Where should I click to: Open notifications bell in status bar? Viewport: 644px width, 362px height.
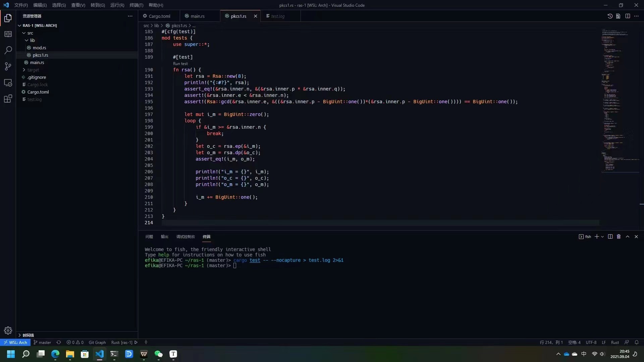tap(637, 343)
